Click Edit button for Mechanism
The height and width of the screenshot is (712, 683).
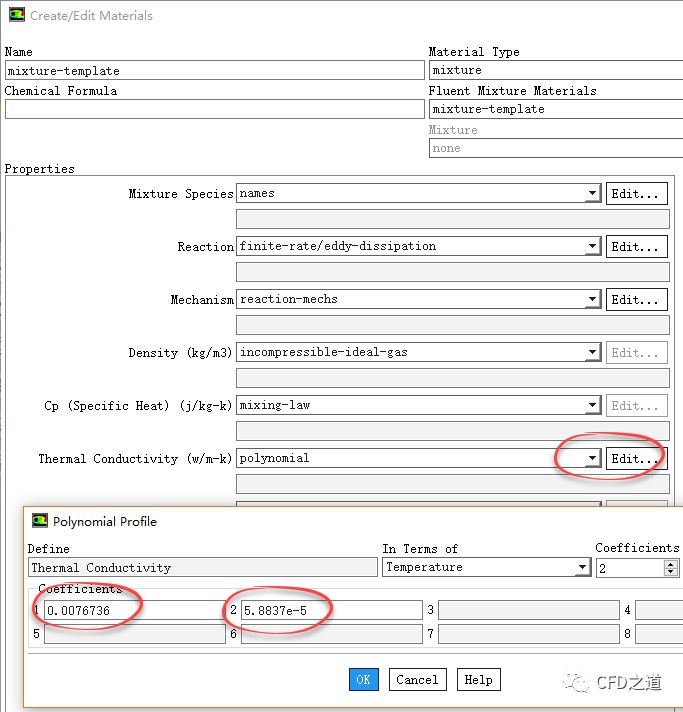[x=636, y=300]
